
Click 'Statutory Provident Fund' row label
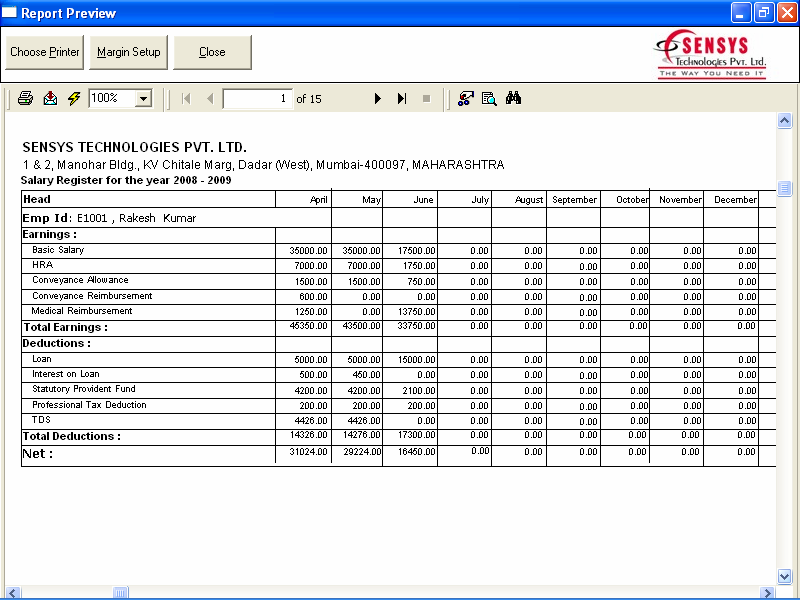pyautogui.click(x=84, y=389)
